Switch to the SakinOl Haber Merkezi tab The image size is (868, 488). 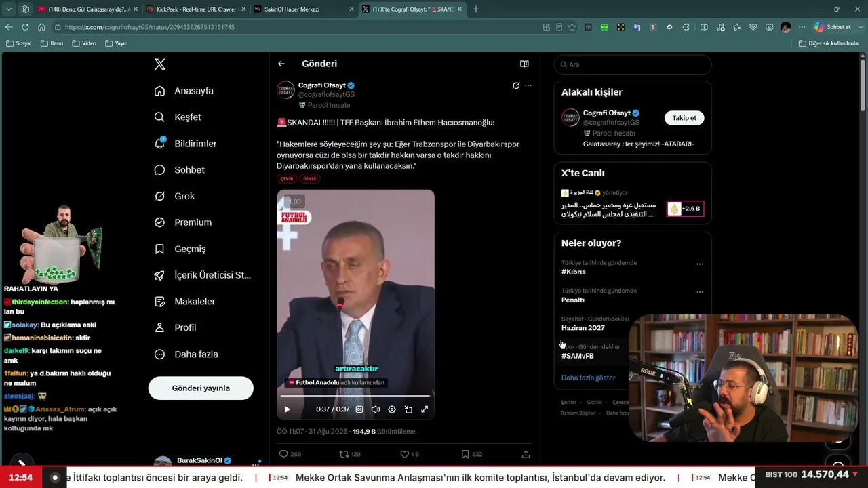click(304, 9)
